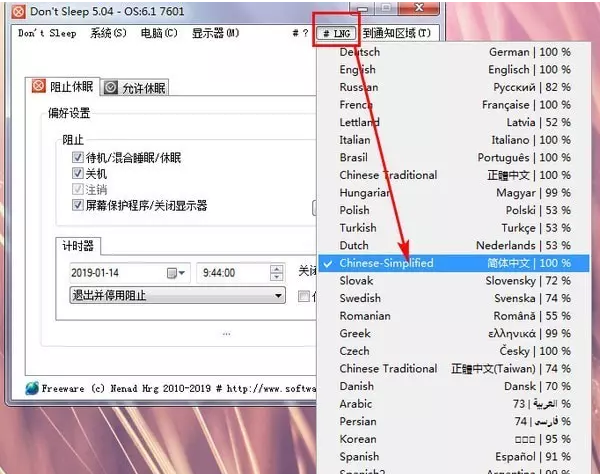Image resolution: width=602 pixels, height=474 pixels.
Task: Choose Deutsch language
Action: click(x=454, y=52)
